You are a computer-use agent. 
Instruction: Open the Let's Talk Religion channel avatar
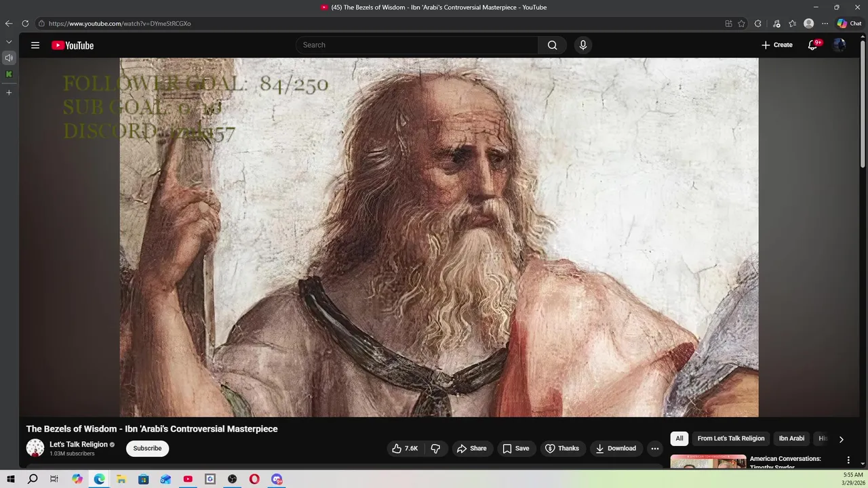pos(35,448)
